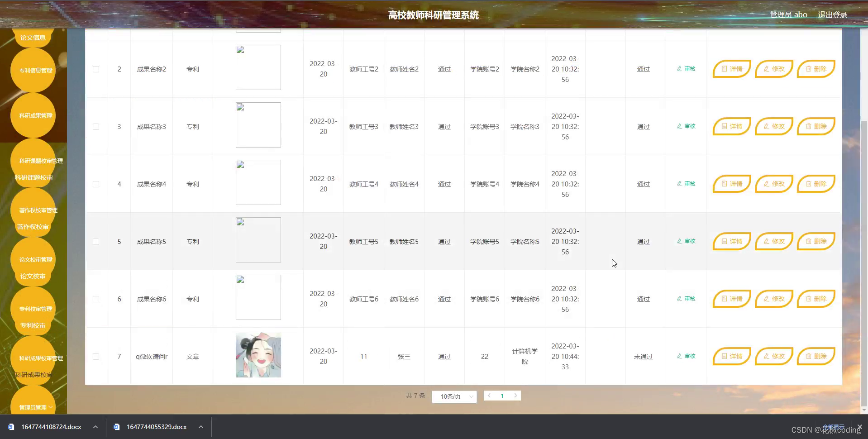Open 论文信息 in the sidebar
The image size is (868, 439).
[x=32, y=37]
